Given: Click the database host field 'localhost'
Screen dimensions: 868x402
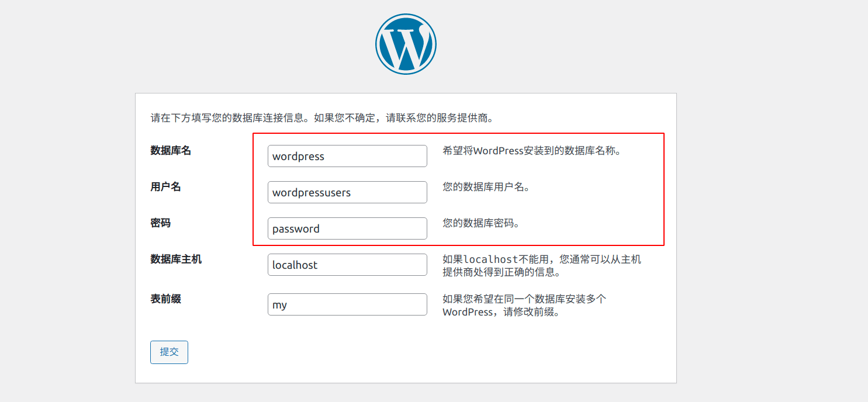Looking at the screenshot, I should click(x=347, y=265).
